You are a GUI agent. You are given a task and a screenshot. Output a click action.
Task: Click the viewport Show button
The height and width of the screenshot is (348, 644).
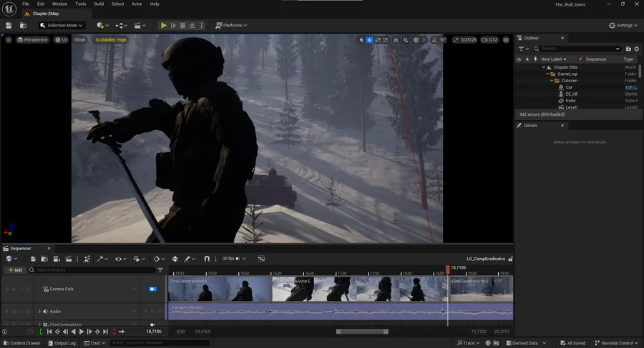point(79,40)
